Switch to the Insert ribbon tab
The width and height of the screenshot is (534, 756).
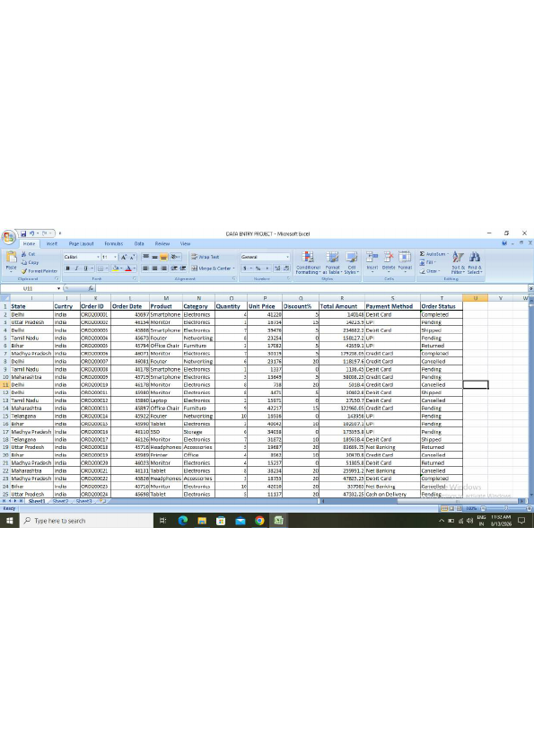[x=52, y=243]
